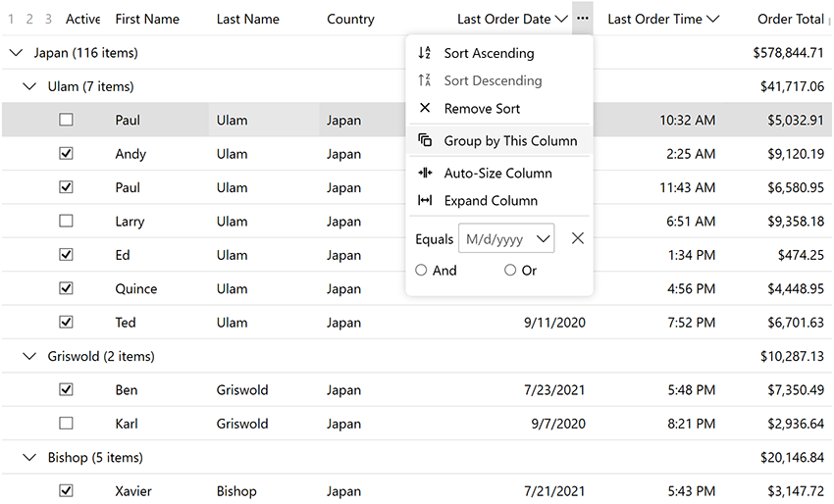Select the Or filter radio button
Viewport: 834px width, 504px height.
click(x=510, y=271)
